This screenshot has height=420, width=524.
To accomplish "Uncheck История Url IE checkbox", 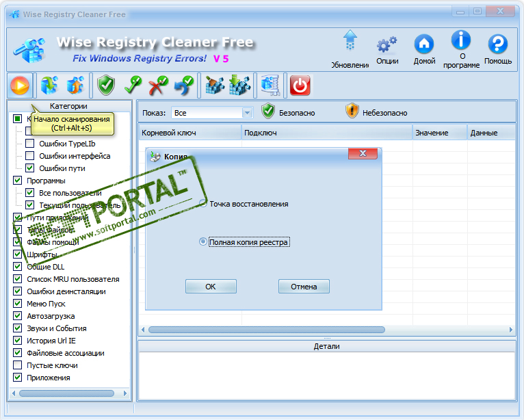I will [17, 341].
